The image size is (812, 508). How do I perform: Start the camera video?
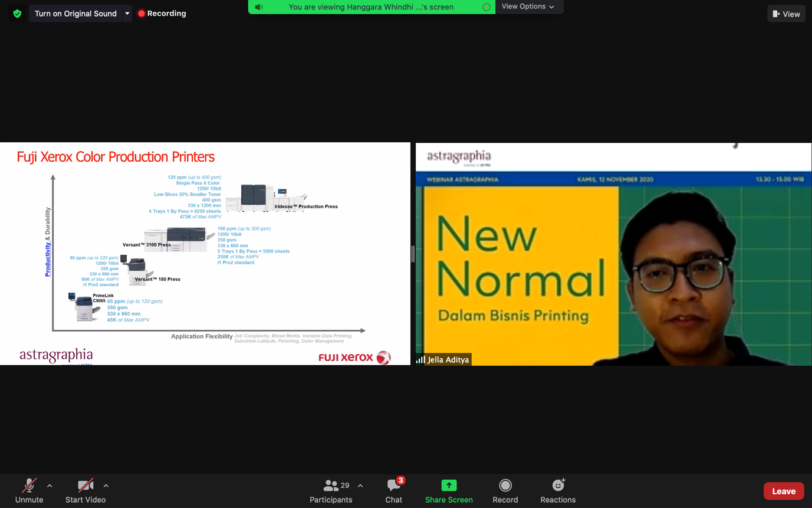coord(86,491)
